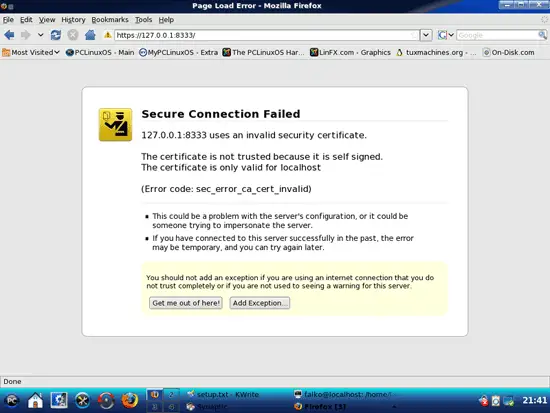Open the On-Disk.com bookmark
Screen dimensions: 550x413
pyautogui.click(x=509, y=53)
